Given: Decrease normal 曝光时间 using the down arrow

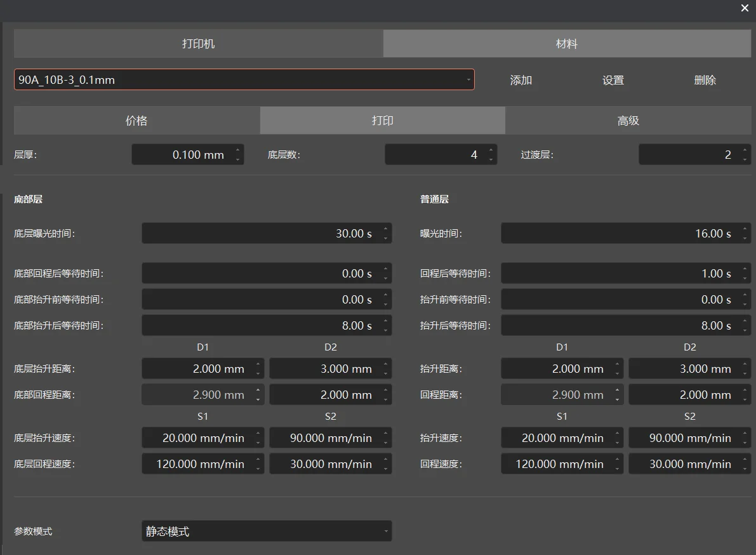Looking at the screenshot, I should tap(745, 238).
